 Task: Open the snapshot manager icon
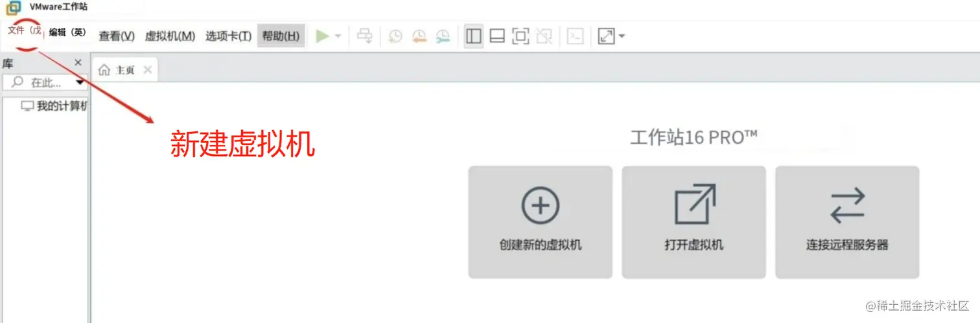pyautogui.click(x=443, y=36)
